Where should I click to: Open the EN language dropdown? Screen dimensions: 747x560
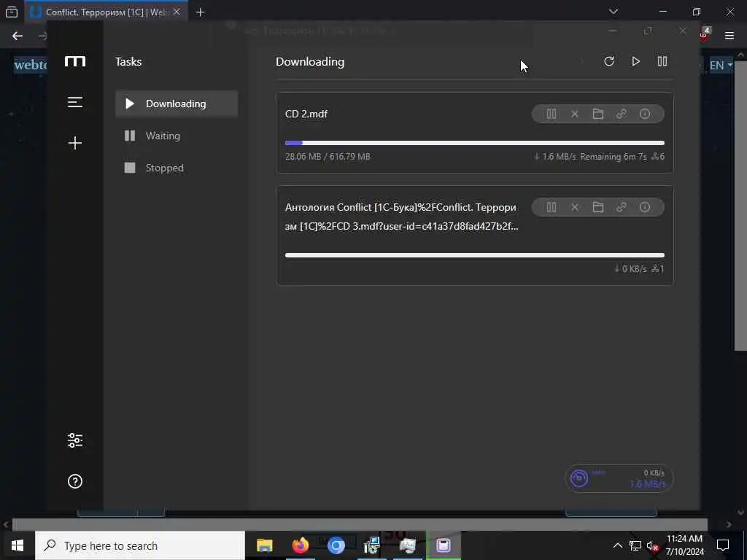click(x=721, y=65)
